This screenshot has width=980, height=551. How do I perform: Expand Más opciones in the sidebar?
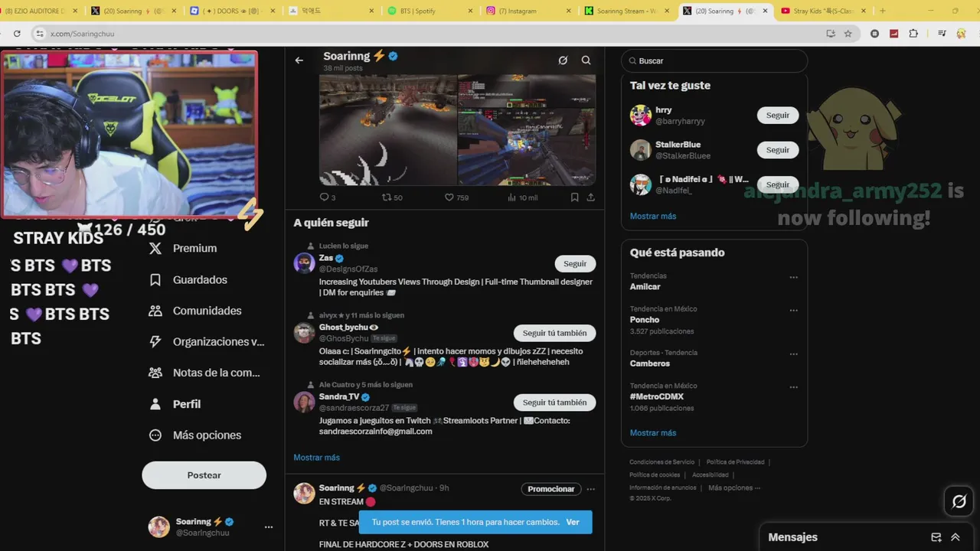click(x=195, y=435)
